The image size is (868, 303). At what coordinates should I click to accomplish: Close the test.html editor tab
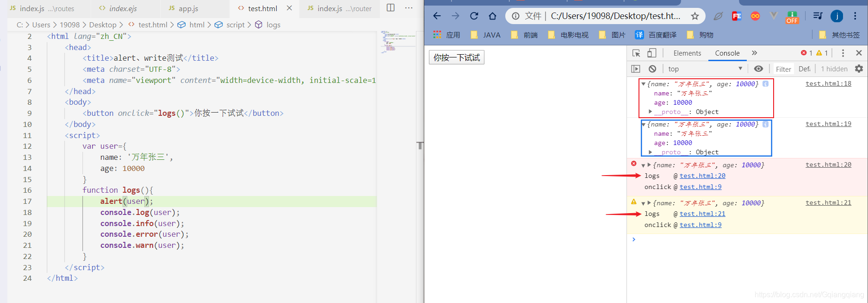(x=289, y=8)
